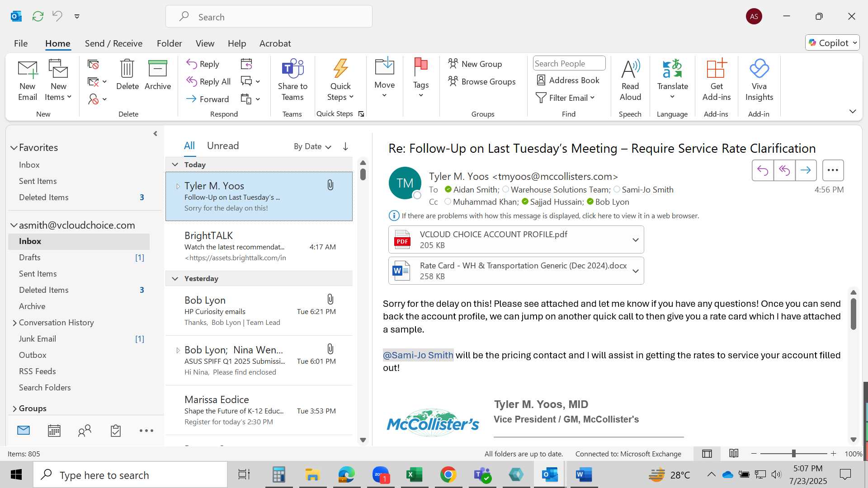
Task: Collapse the Favorites section
Action: 14,148
